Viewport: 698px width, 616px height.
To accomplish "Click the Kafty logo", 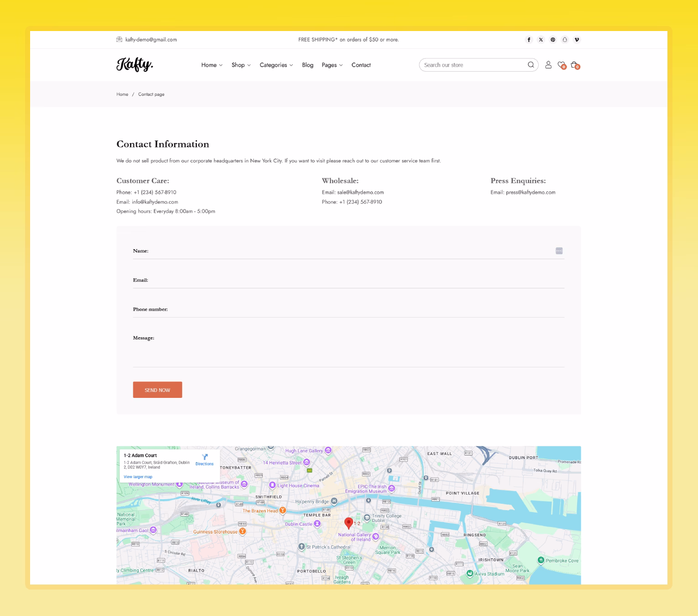I will [x=135, y=64].
